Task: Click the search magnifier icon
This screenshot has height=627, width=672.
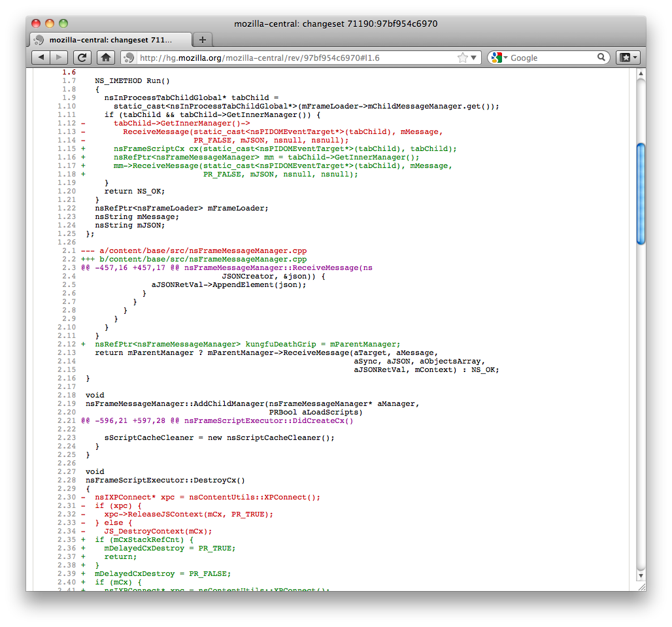Action: coord(601,57)
